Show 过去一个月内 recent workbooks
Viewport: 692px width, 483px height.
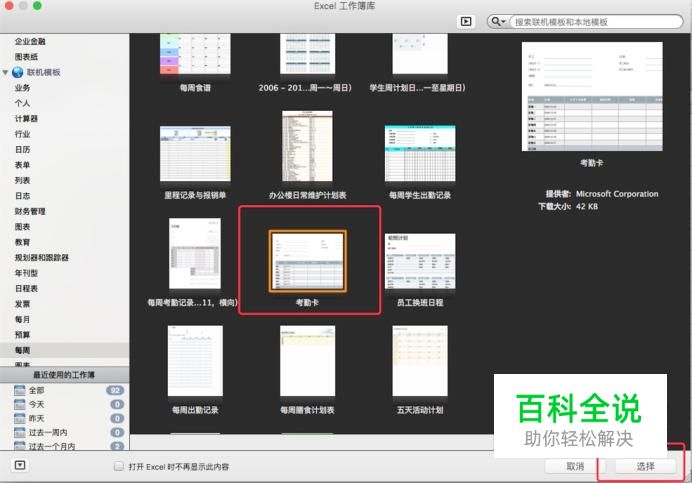click(52, 446)
